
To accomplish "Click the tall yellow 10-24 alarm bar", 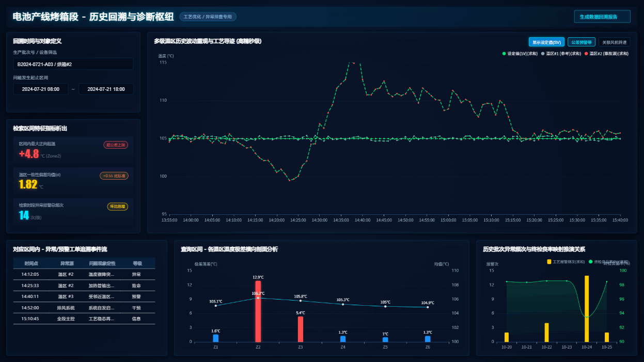I will click(x=587, y=309).
